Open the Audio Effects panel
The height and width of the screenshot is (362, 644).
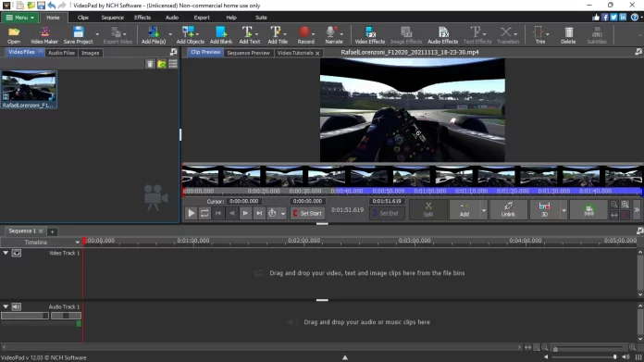(x=442, y=35)
